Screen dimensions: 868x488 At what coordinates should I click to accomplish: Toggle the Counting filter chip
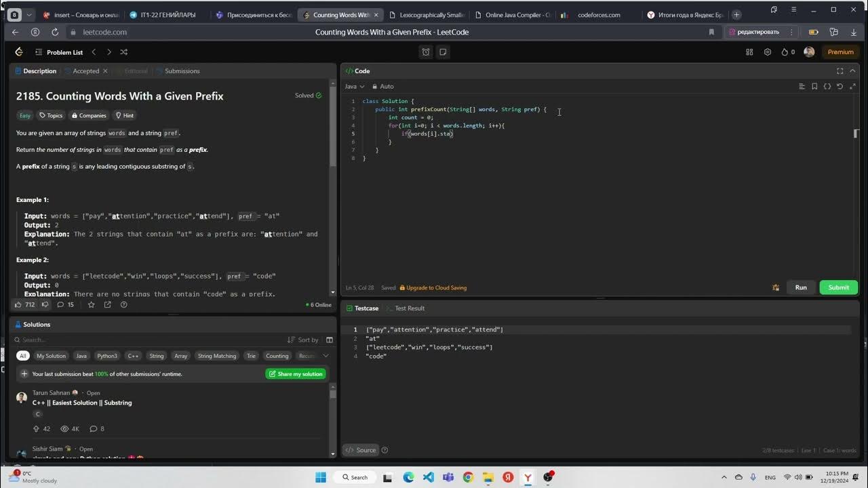pos(277,356)
